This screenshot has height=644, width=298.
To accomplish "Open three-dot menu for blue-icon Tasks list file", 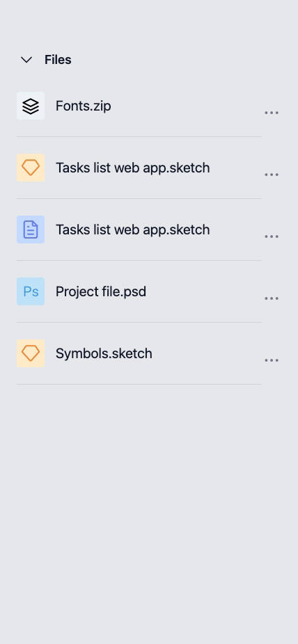I will (x=272, y=236).
